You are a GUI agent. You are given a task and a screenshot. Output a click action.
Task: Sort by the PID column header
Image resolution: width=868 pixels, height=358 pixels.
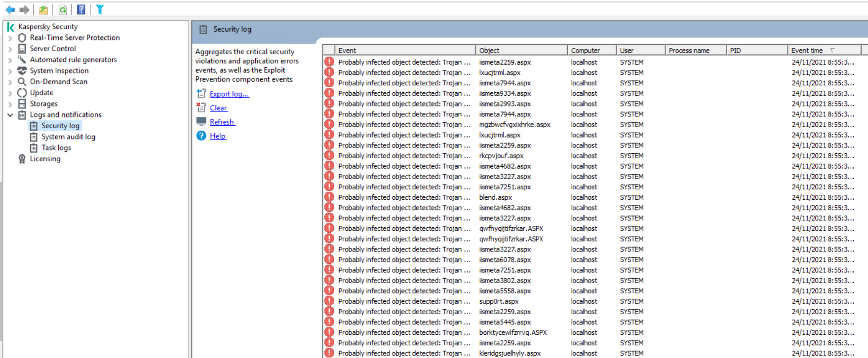pos(757,50)
